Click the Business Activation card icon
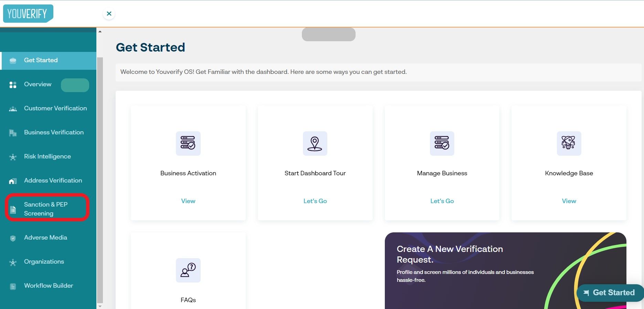The width and height of the screenshot is (644, 309). (x=188, y=143)
